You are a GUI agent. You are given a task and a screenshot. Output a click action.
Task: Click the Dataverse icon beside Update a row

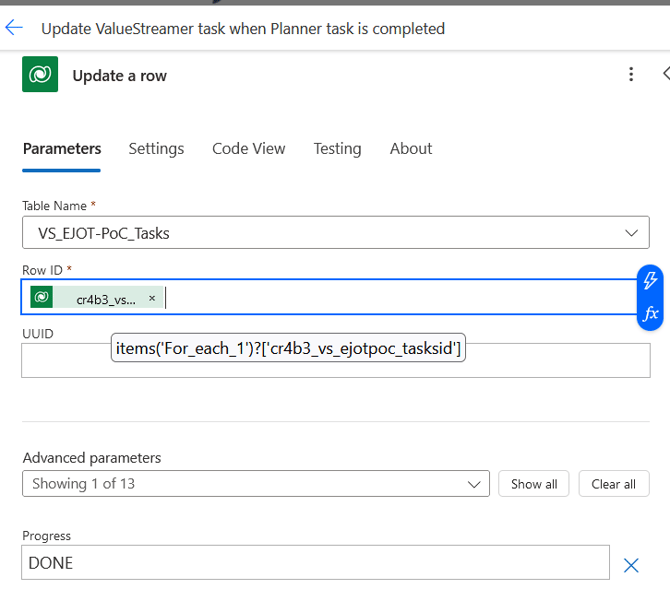click(x=40, y=75)
